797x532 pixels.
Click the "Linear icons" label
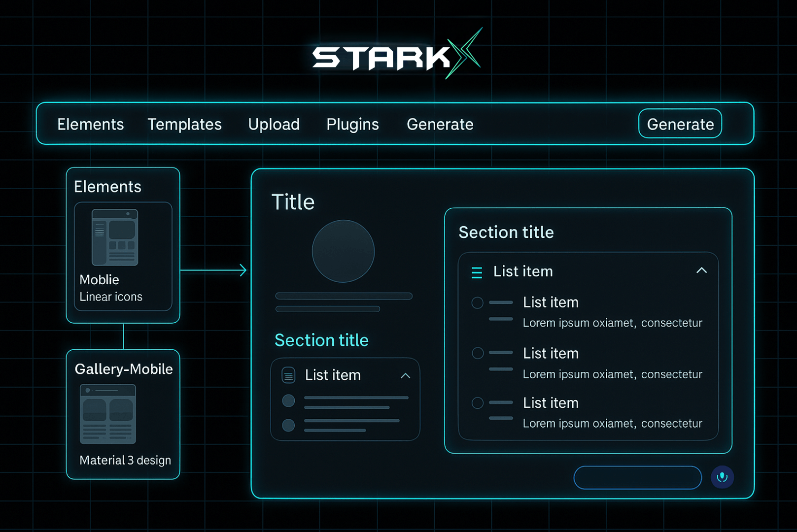111,297
